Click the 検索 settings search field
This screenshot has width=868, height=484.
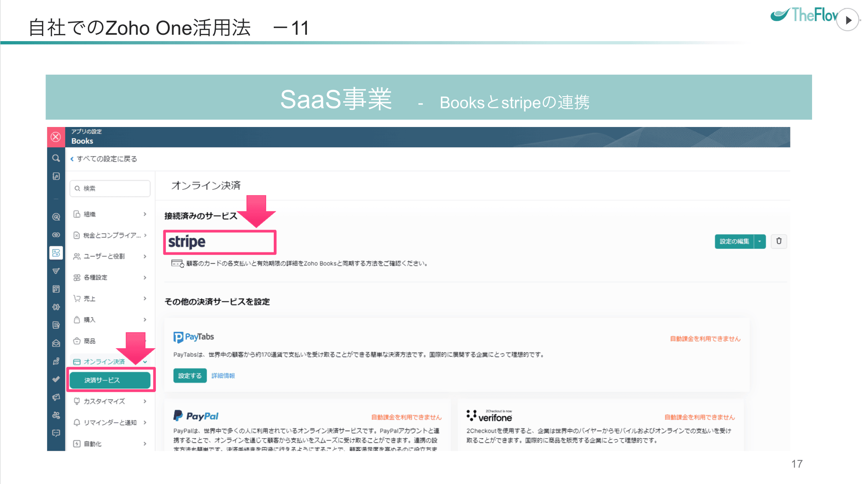tap(110, 188)
